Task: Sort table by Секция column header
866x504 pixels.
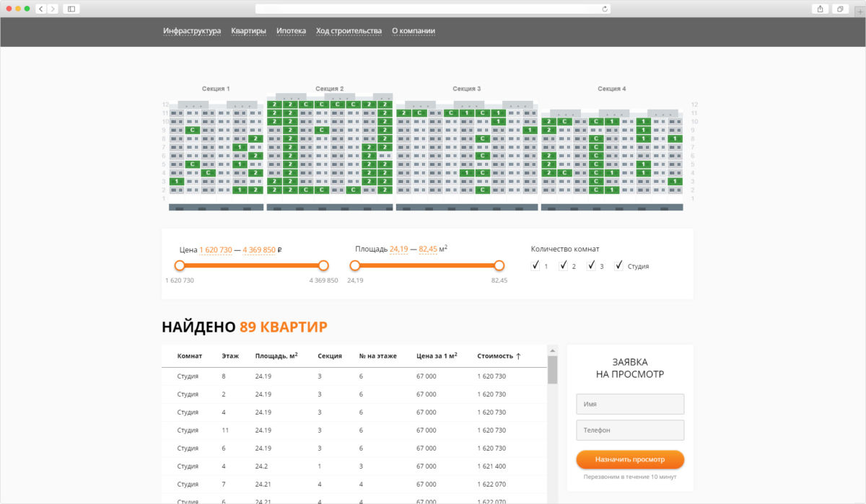Action: pos(330,356)
